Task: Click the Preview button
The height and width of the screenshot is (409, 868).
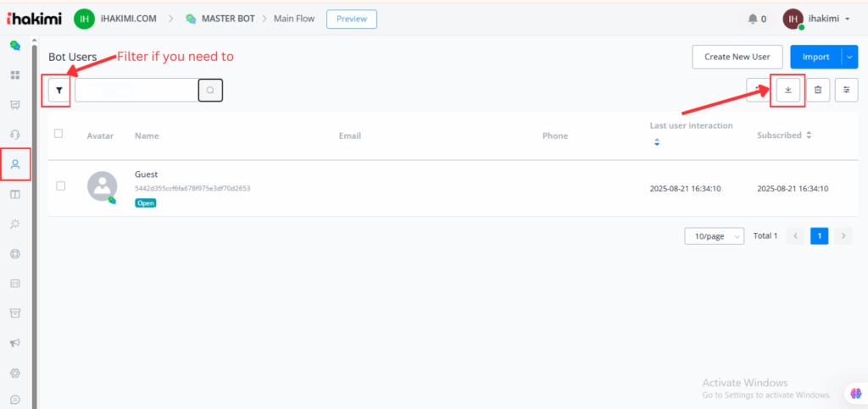Action: tap(351, 19)
